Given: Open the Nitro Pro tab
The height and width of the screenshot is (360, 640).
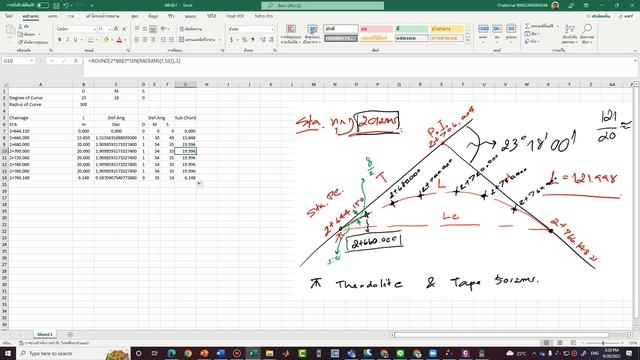Looking at the screenshot, I should point(264,16).
